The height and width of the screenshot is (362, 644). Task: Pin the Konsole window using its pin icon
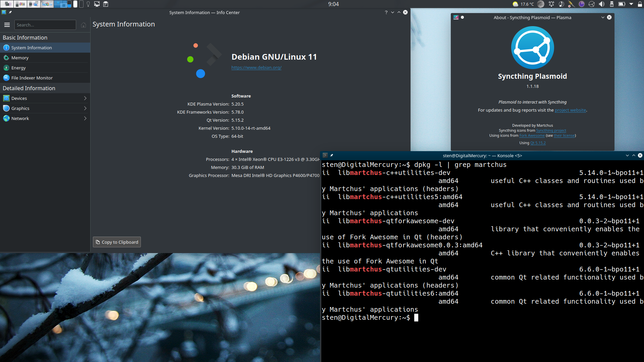[x=331, y=155]
